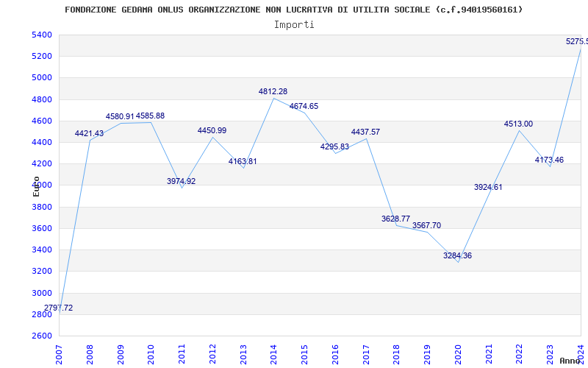Click the y-axis value 4600
Viewport: 588px width, 368px height.
click(x=43, y=121)
